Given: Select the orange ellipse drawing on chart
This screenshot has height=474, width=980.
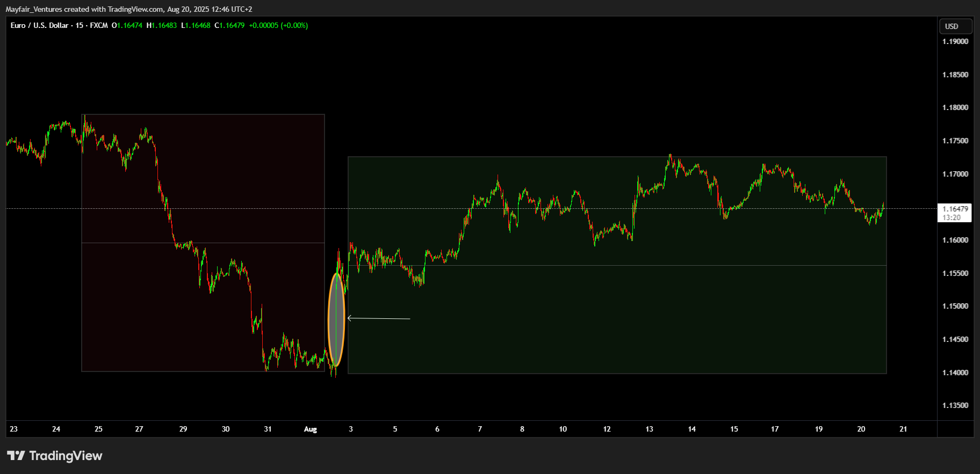Looking at the screenshot, I should [x=336, y=319].
